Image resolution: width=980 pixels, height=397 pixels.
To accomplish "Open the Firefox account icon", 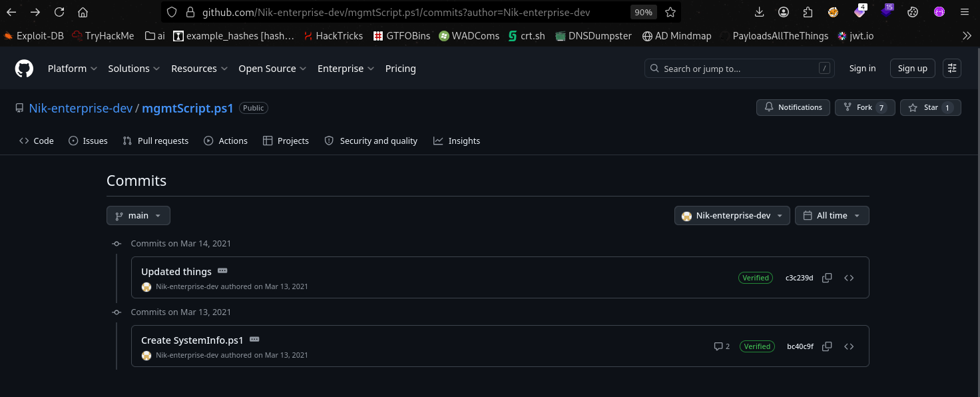I will [x=784, y=12].
